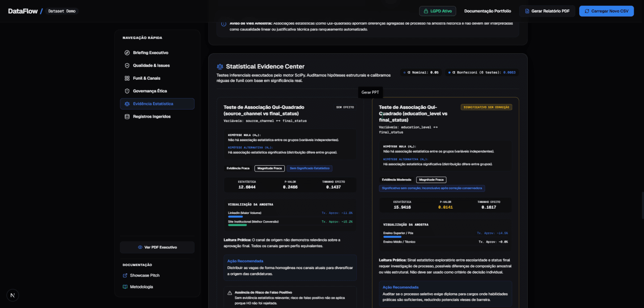
Task: Click info icon next to Aviso de Viés Amostral
Action: (x=224, y=24)
